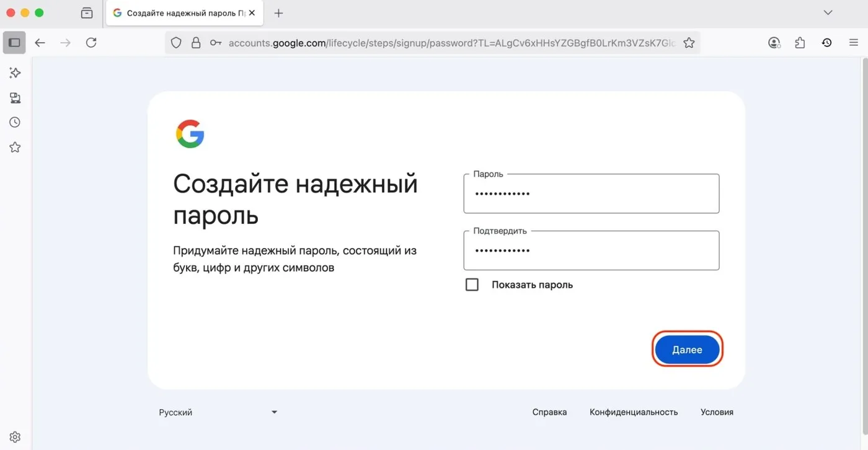Focus the "Пароль" input field

591,193
